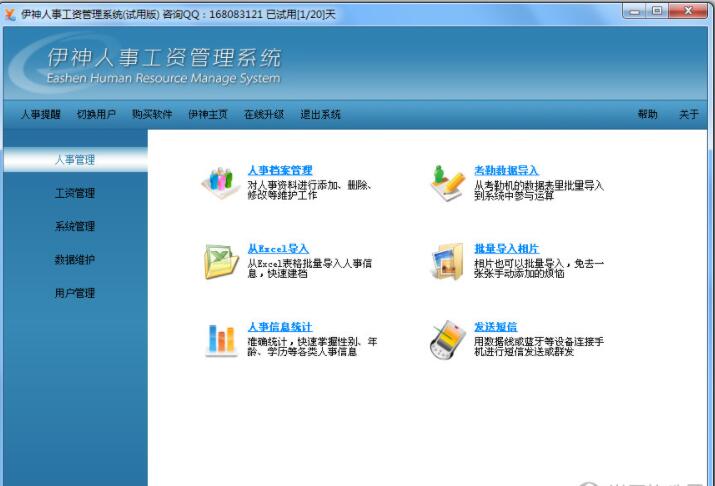Image resolution: width=715 pixels, height=486 pixels.
Task: Open the 关于 menu item
Action: click(x=689, y=114)
